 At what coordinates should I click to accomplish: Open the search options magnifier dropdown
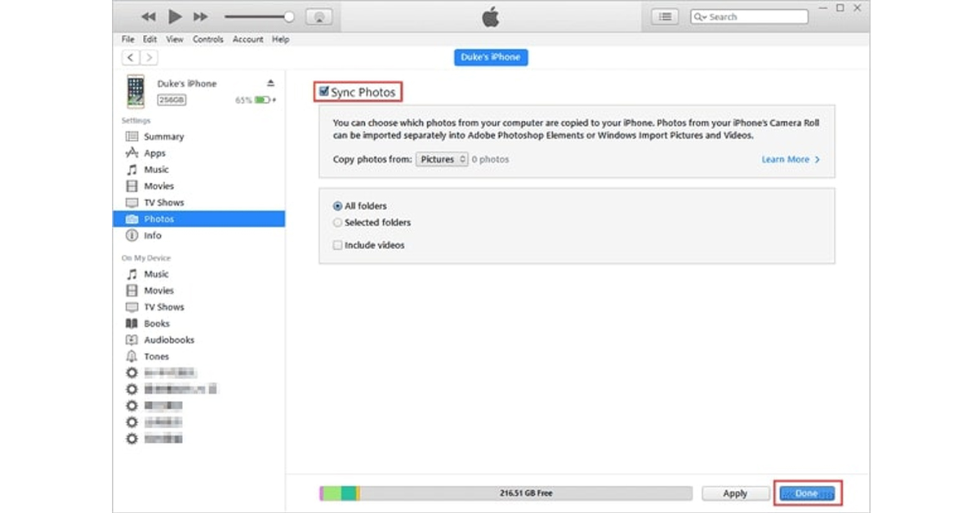[700, 16]
